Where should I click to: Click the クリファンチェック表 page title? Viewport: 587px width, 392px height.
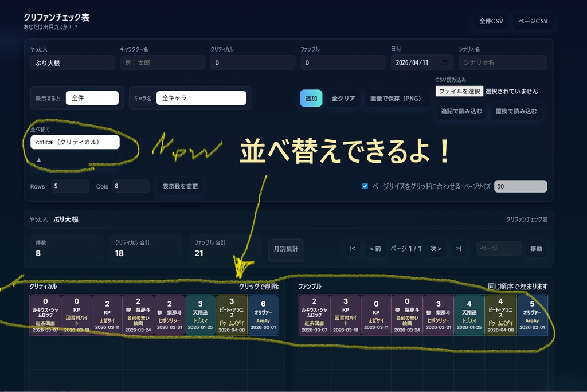click(x=57, y=17)
